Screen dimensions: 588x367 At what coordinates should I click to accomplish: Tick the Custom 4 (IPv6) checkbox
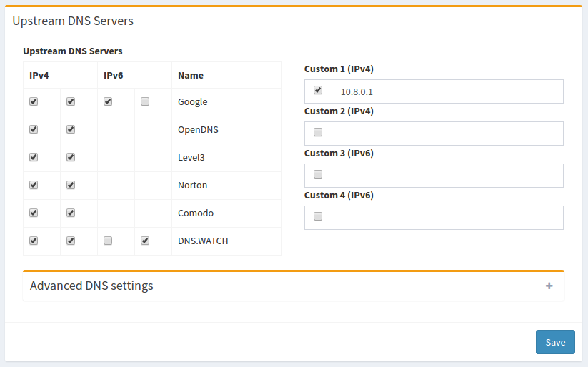[x=318, y=217]
